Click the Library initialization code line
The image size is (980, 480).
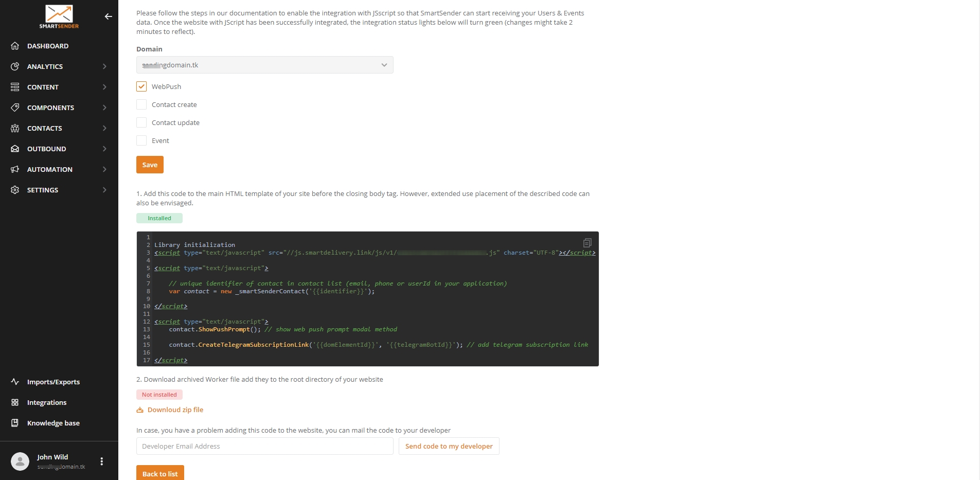coord(194,245)
